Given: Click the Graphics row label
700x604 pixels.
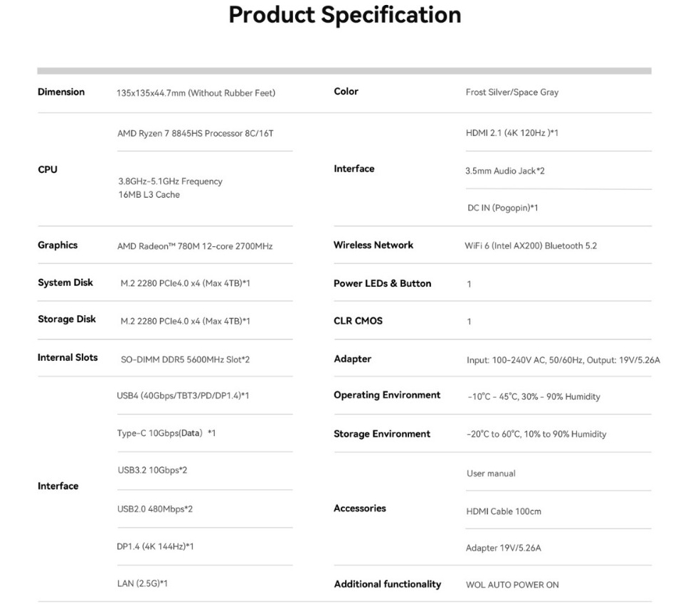Looking at the screenshot, I should 58,245.
